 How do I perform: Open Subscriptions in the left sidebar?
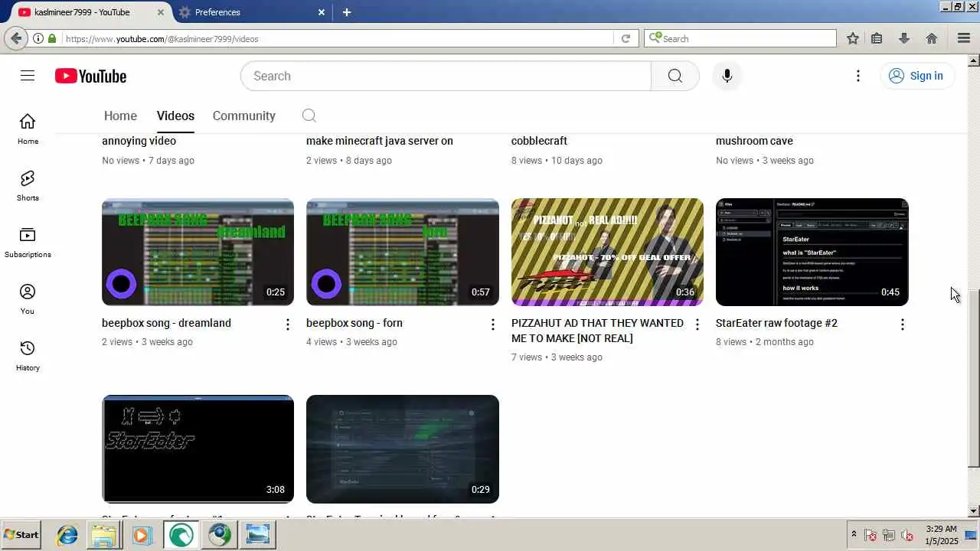(28, 243)
